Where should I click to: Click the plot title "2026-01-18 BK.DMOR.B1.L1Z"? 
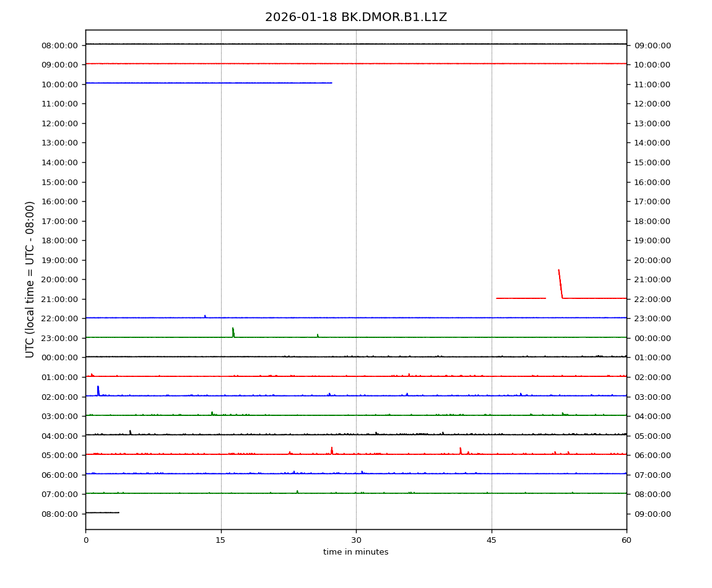click(355, 17)
